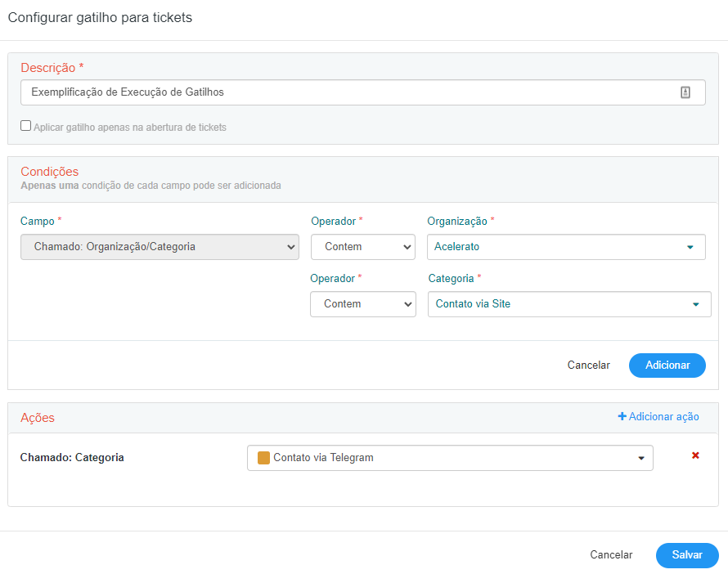Screen dimensions: 728x574
Task: Enable Aplicar gatilho apenas na abertura checkbox
Action: (26, 126)
